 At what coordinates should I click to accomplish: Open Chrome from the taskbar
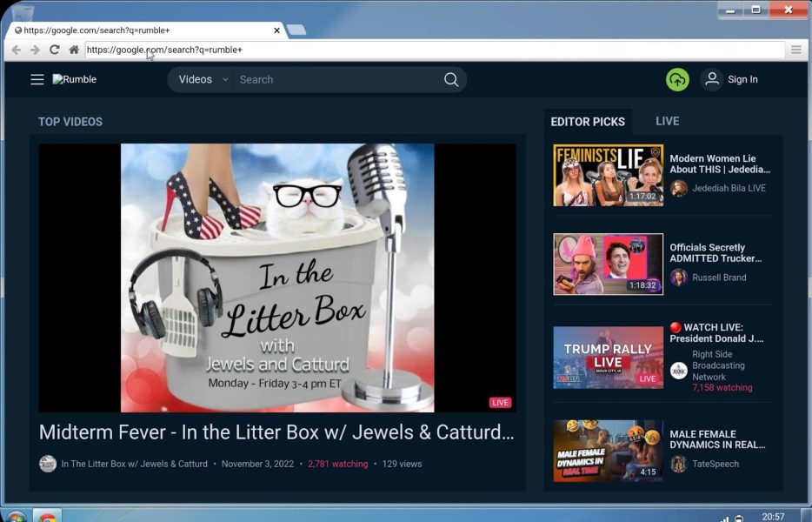(48, 517)
